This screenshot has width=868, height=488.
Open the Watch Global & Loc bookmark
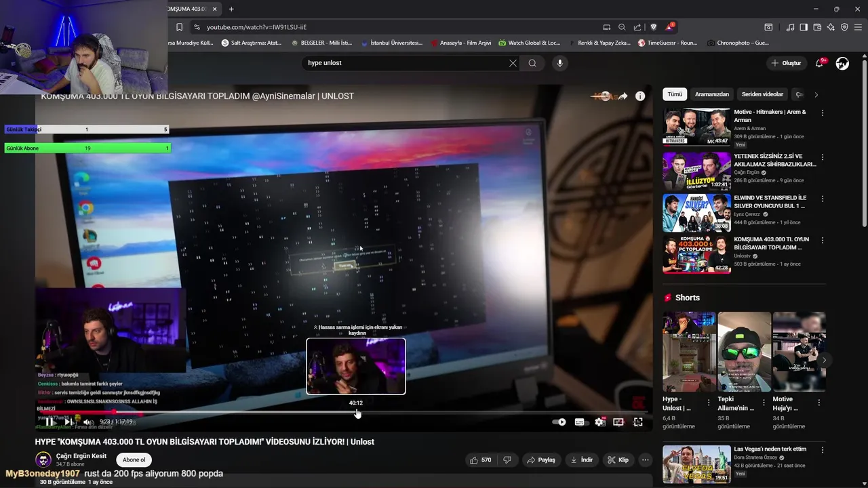529,43
